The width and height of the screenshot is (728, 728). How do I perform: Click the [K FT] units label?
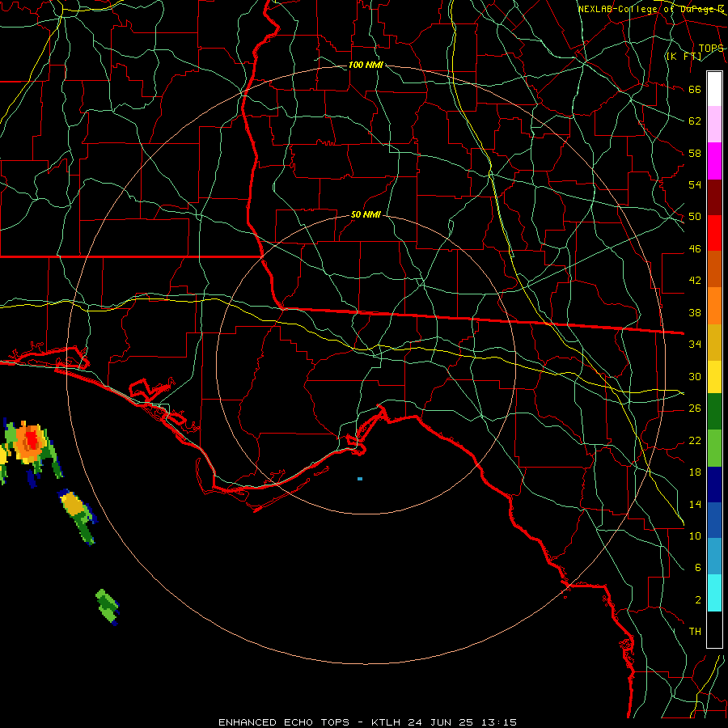pyautogui.click(x=684, y=56)
